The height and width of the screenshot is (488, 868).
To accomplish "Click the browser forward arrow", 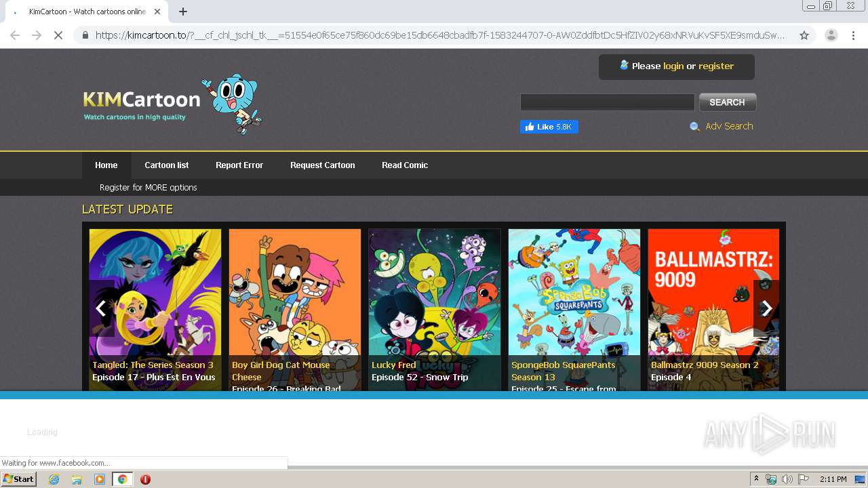I will [37, 35].
